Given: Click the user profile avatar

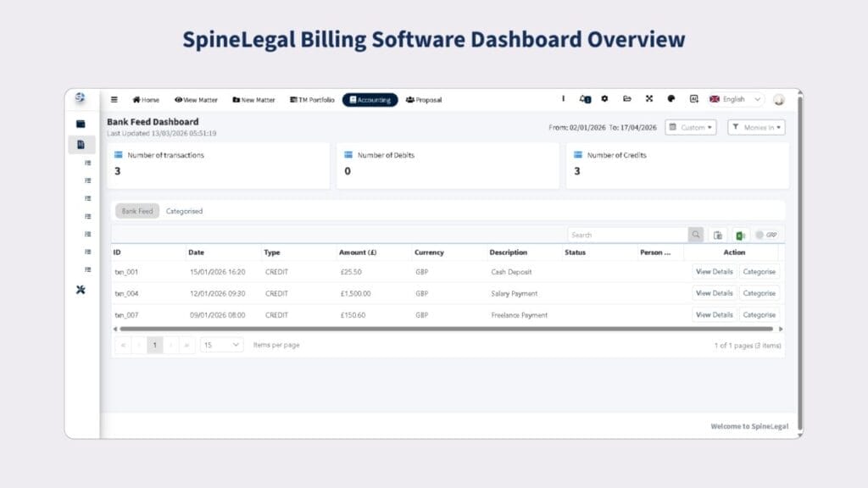Looking at the screenshot, I should 778,100.
